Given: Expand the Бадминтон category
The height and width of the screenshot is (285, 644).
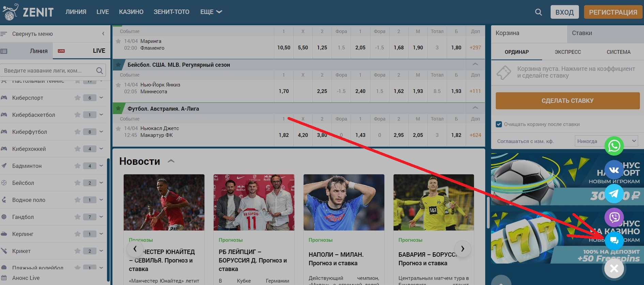Looking at the screenshot, I should (101, 166).
